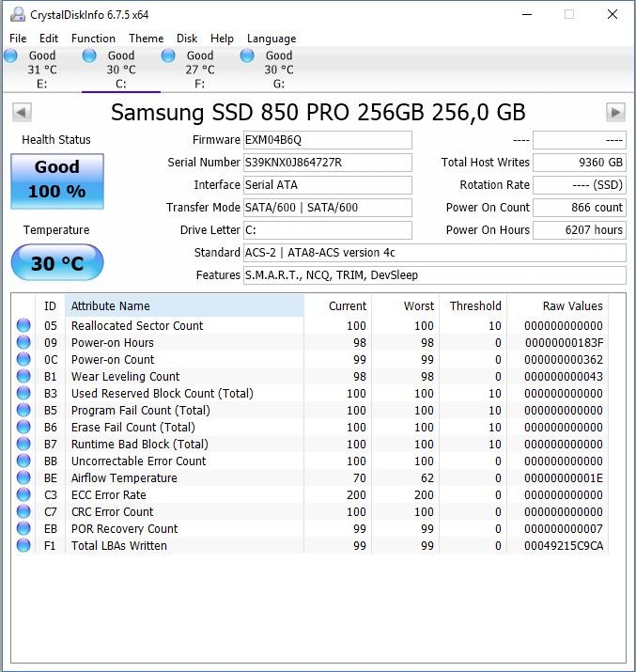Select the Airflow Temperature attribute name

[x=124, y=477]
